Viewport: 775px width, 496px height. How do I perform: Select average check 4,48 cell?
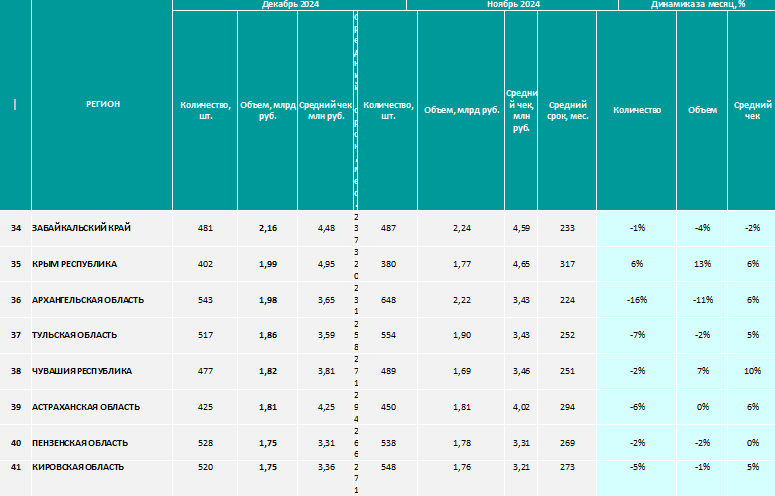pyautogui.click(x=326, y=228)
